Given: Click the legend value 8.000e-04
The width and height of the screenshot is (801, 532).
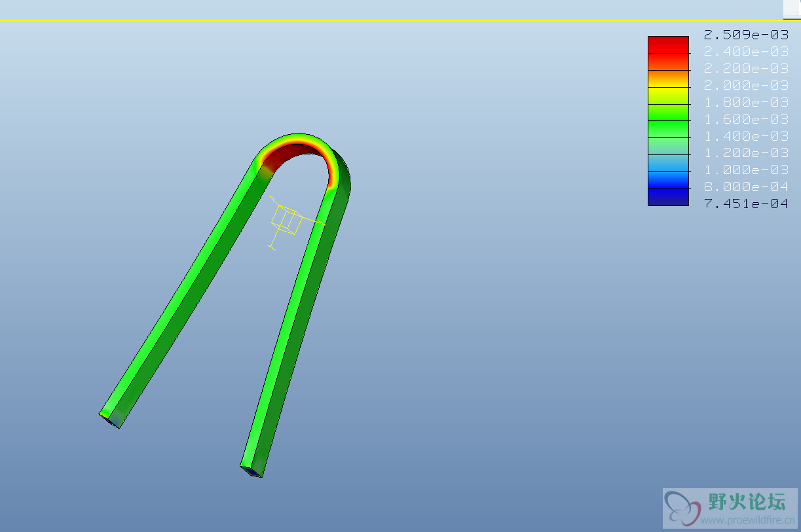Looking at the screenshot, I should coord(746,187).
